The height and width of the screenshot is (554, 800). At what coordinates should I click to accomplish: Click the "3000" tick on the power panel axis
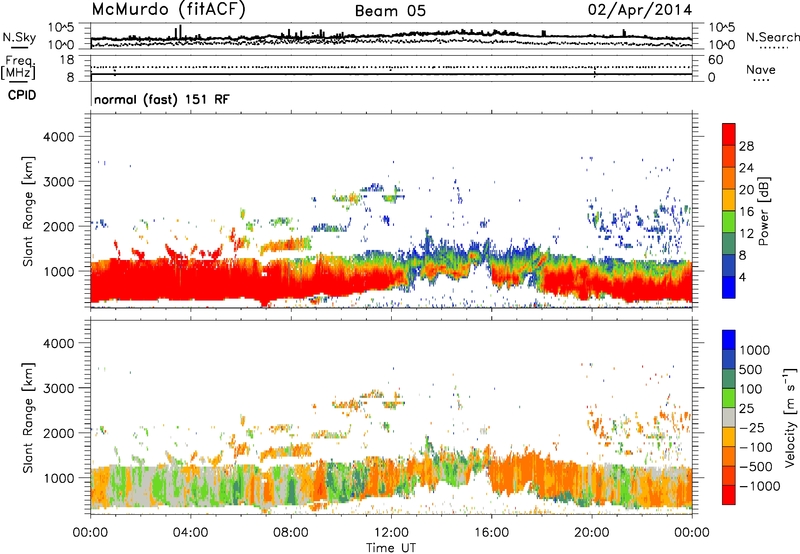(58, 182)
